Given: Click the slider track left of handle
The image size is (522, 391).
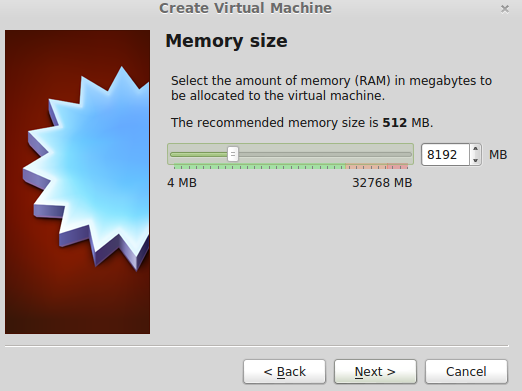Looking at the screenshot, I should 199,154.
